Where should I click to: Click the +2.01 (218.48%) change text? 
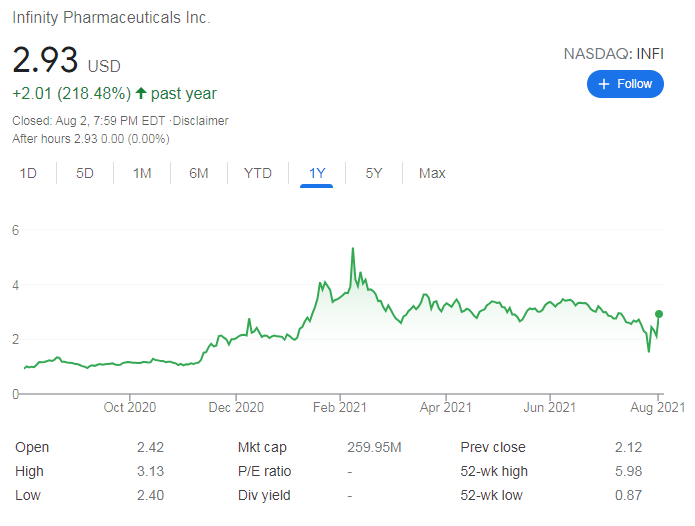click(x=72, y=94)
